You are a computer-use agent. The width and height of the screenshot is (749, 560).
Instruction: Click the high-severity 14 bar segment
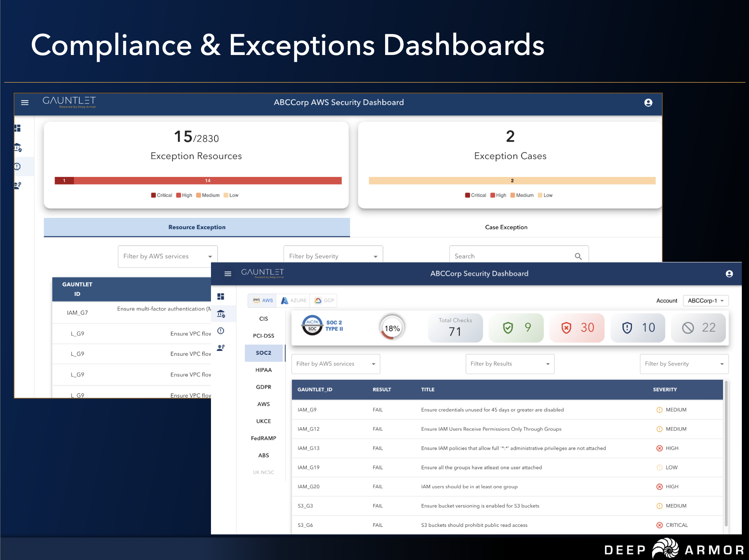click(208, 181)
